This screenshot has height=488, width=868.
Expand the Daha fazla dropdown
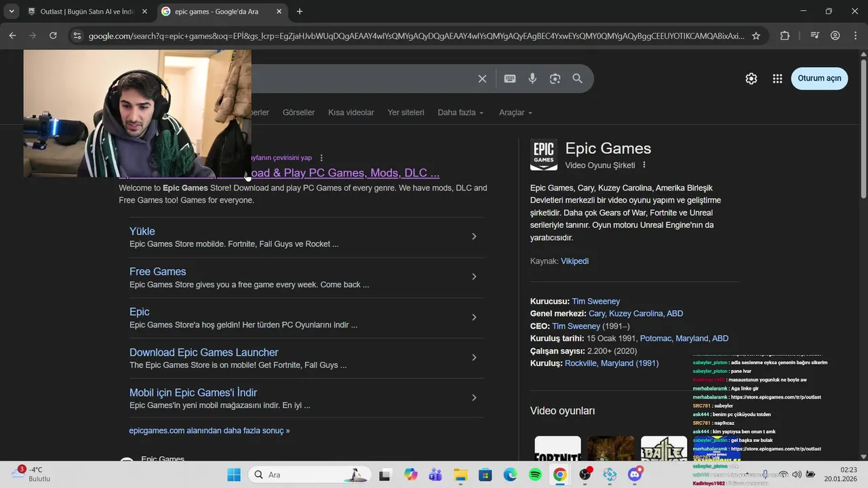(460, 113)
